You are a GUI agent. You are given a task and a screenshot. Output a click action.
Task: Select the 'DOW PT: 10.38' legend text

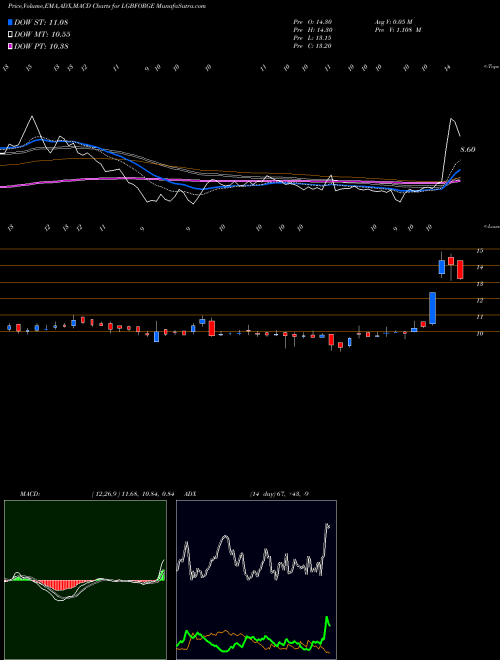click(x=41, y=46)
